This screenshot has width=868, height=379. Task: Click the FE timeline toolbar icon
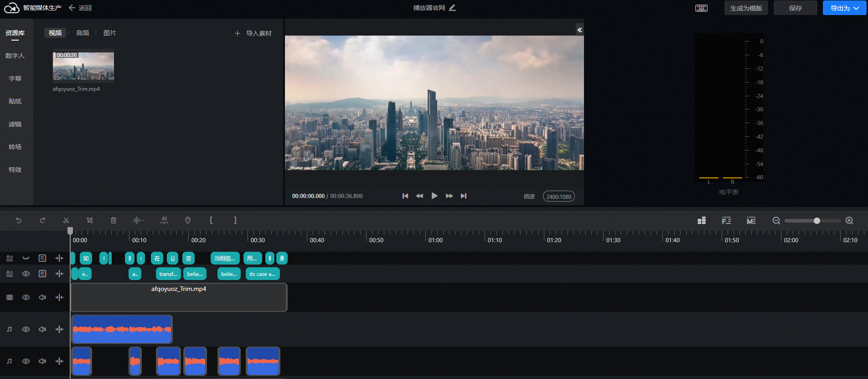[726, 221]
